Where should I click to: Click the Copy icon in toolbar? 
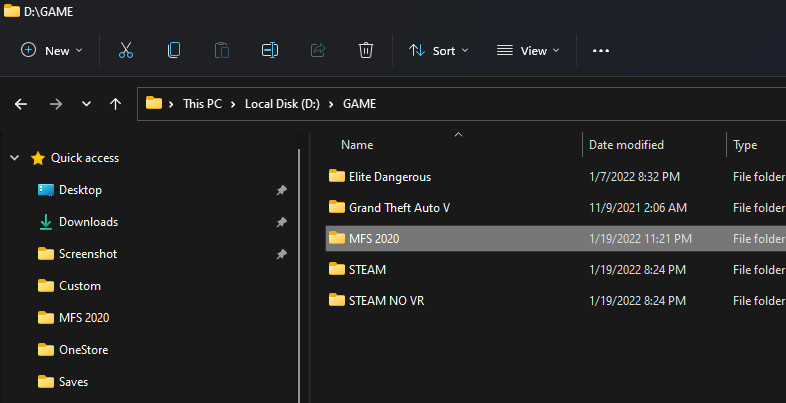click(x=174, y=50)
